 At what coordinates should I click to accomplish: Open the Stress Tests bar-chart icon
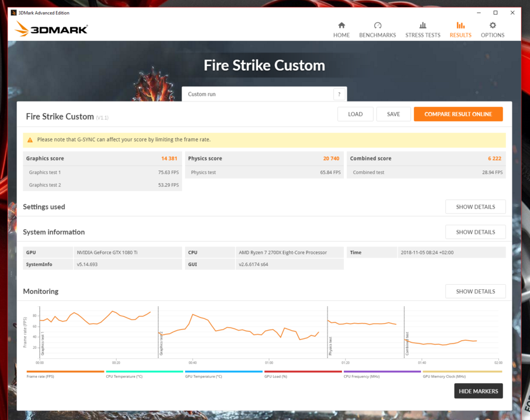(x=423, y=25)
